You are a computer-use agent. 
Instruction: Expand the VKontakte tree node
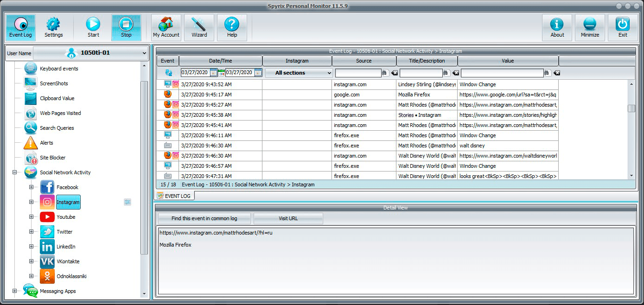pyautogui.click(x=32, y=261)
